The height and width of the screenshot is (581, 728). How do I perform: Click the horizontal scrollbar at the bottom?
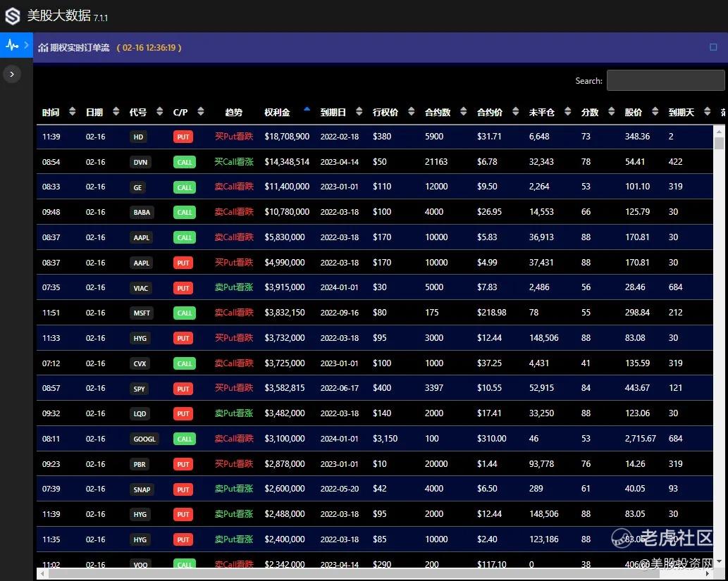[x=354, y=573]
